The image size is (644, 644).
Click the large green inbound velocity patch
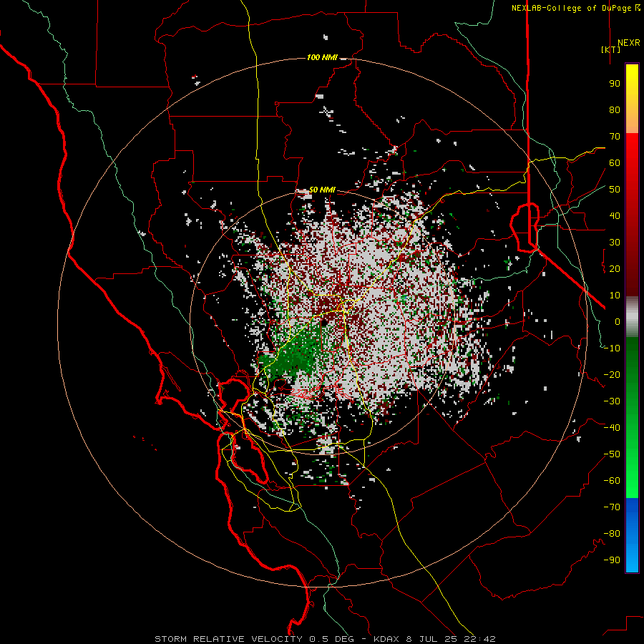coord(293,356)
